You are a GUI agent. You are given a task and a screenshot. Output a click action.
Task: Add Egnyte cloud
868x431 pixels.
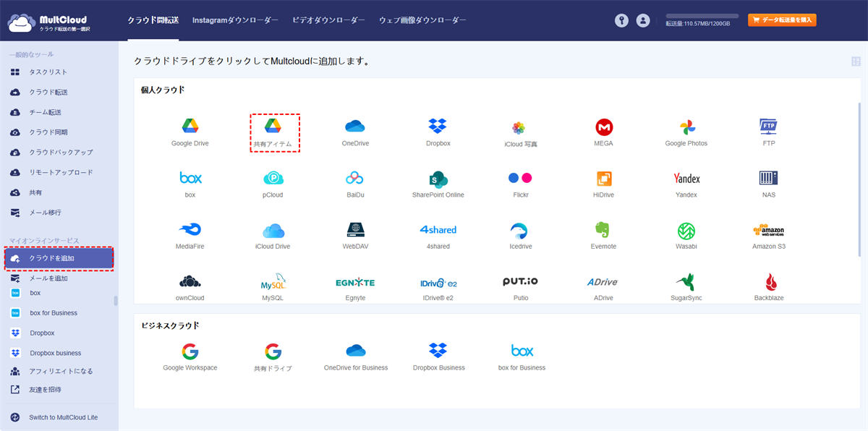pyautogui.click(x=355, y=282)
